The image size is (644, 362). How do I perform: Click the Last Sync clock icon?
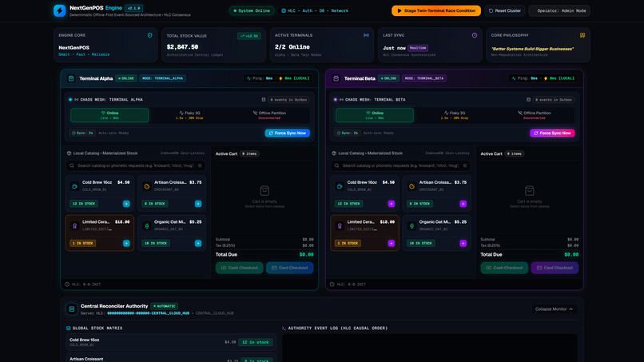click(x=475, y=35)
